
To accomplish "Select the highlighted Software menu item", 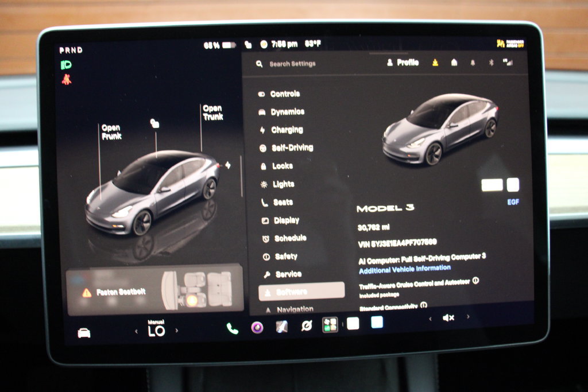I will (301, 291).
